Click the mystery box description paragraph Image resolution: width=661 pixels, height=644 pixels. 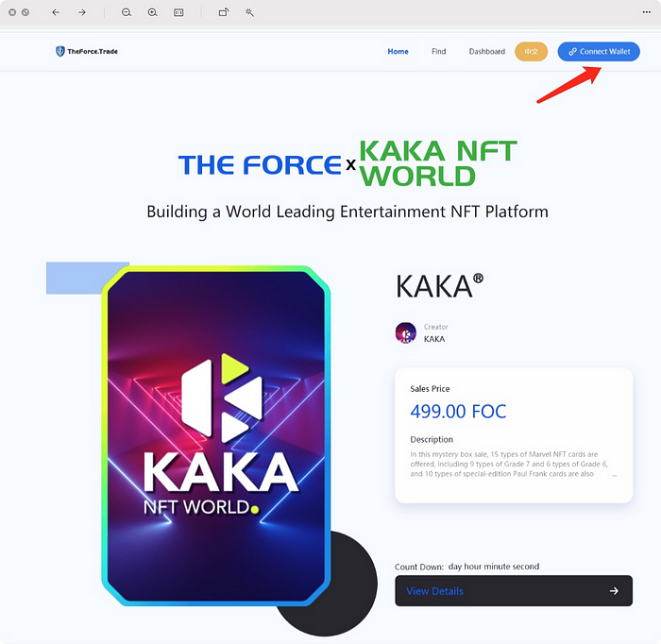click(509, 464)
